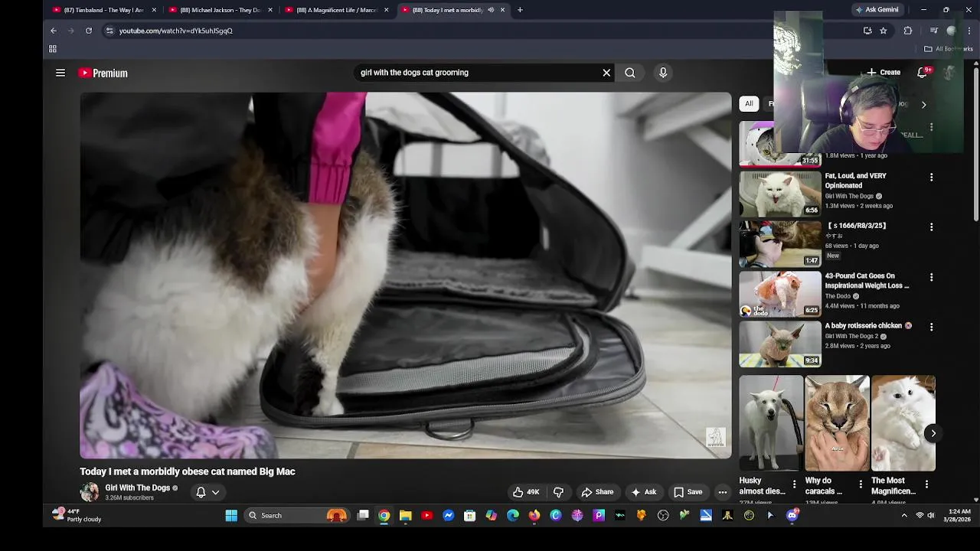Screen dimensions: 980x551
Task: Open the caracals short thumbnail
Action: [x=837, y=423]
